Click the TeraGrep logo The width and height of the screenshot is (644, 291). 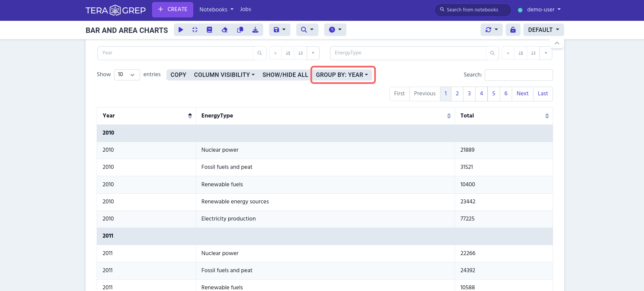click(x=115, y=10)
